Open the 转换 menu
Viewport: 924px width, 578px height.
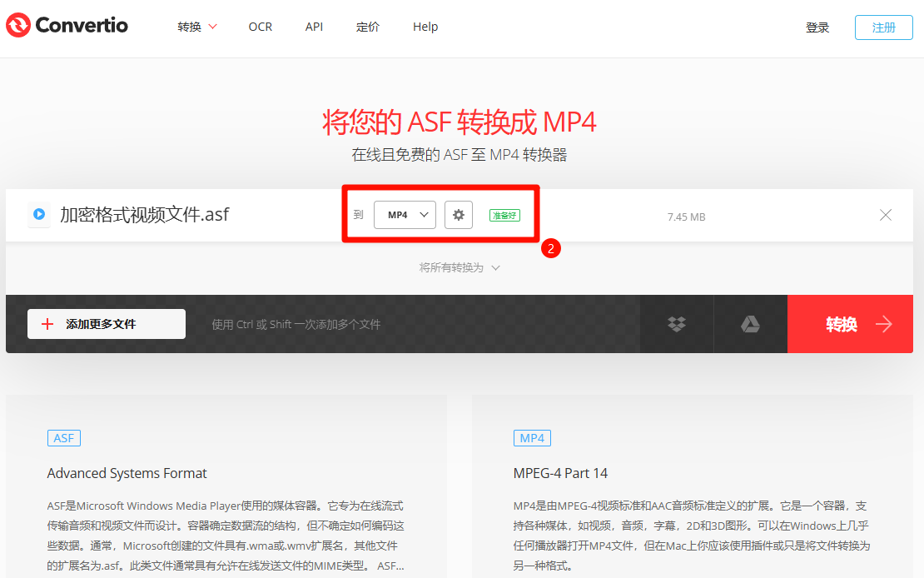pos(197,27)
